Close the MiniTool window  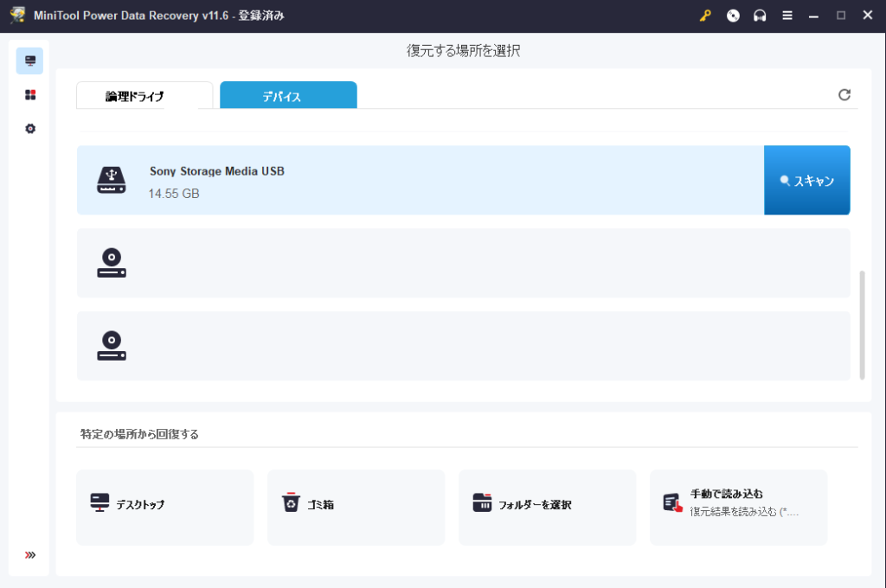coord(868,16)
